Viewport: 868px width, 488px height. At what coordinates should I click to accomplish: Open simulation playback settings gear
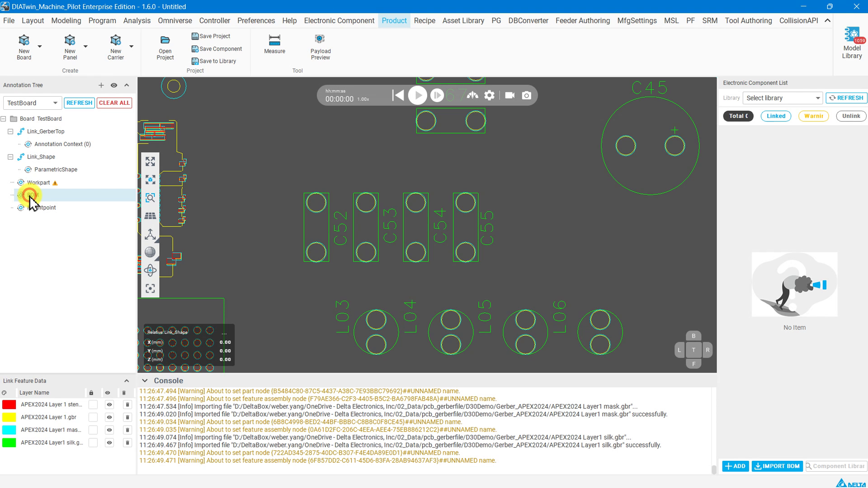tap(489, 95)
